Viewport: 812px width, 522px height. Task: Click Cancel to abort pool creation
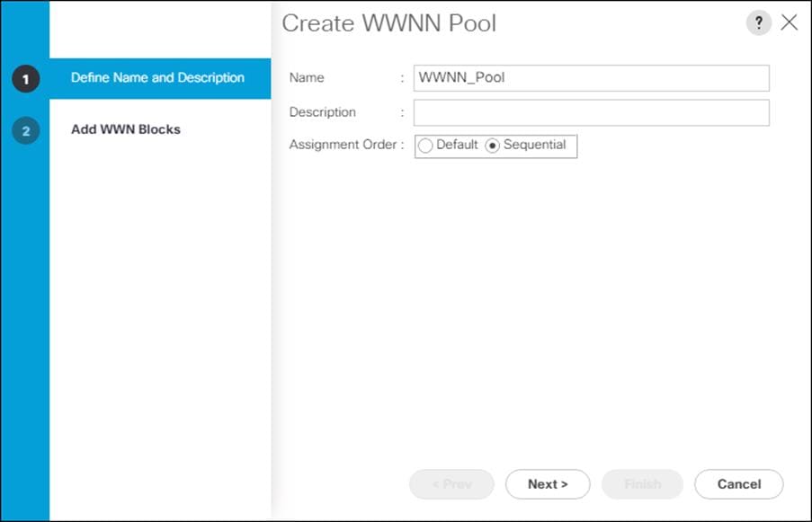(738, 484)
